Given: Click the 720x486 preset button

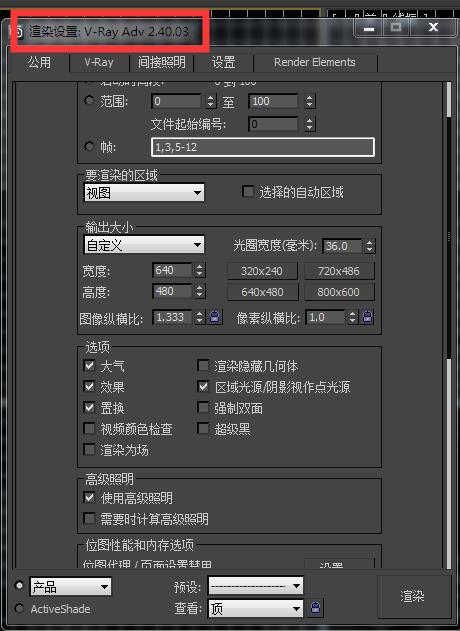Looking at the screenshot, I should tap(339, 271).
